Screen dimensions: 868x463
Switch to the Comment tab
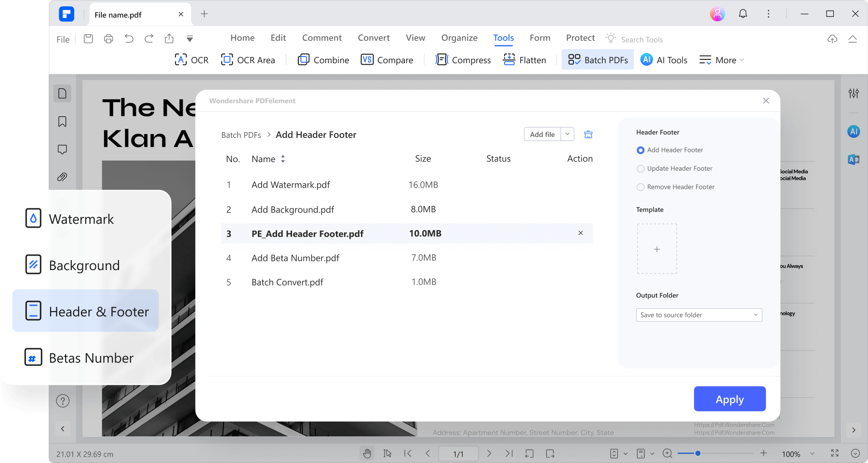[x=322, y=38]
